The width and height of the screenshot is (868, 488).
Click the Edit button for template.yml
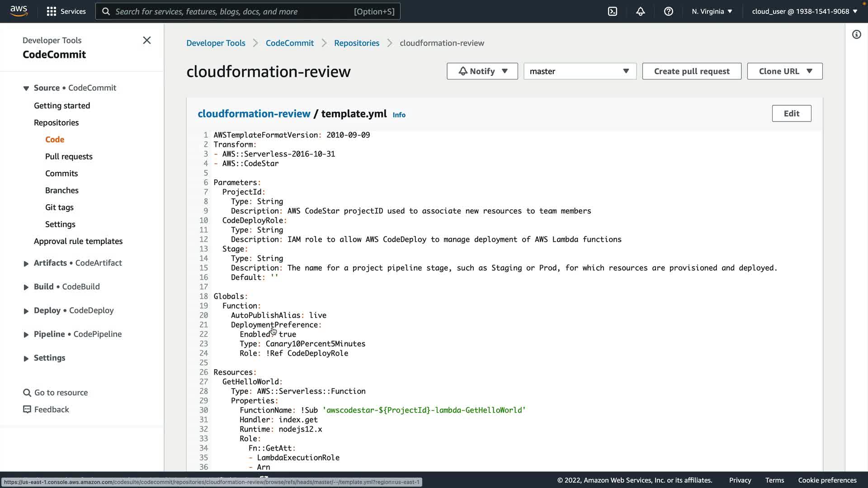[x=791, y=113]
